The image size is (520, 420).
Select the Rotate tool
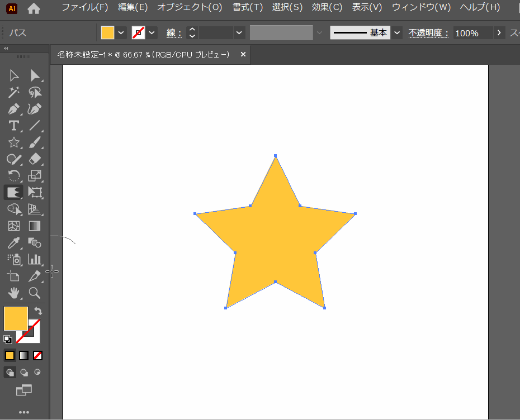click(x=13, y=175)
